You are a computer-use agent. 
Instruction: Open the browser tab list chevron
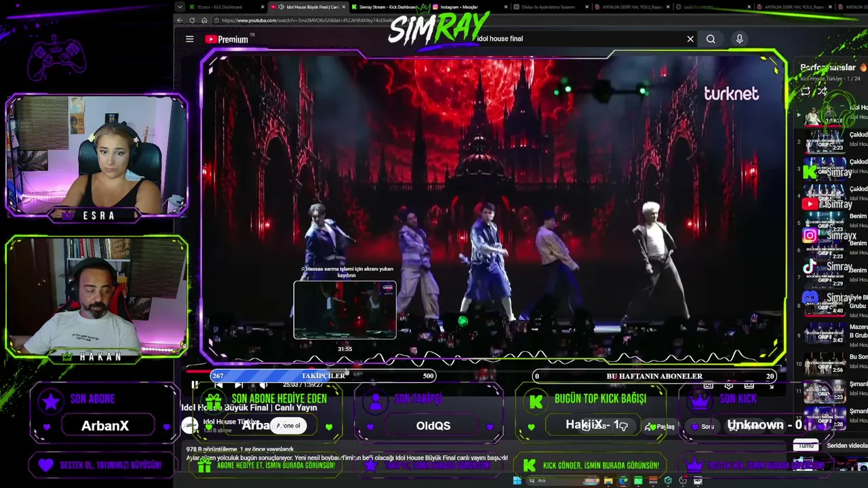pyautogui.click(x=180, y=7)
